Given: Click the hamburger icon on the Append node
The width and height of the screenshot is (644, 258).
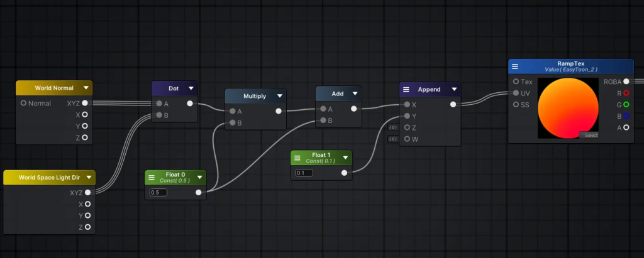Looking at the screenshot, I should tap(406, 90).
